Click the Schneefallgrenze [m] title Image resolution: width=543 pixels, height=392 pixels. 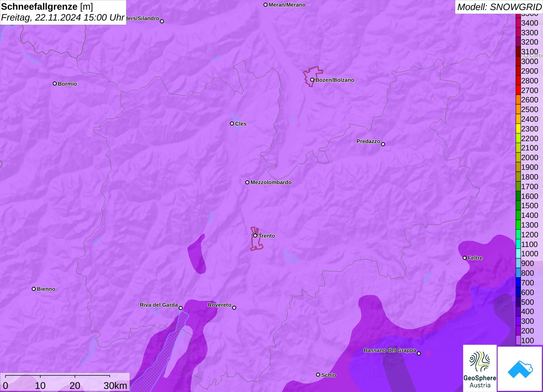tap(47, 7)
